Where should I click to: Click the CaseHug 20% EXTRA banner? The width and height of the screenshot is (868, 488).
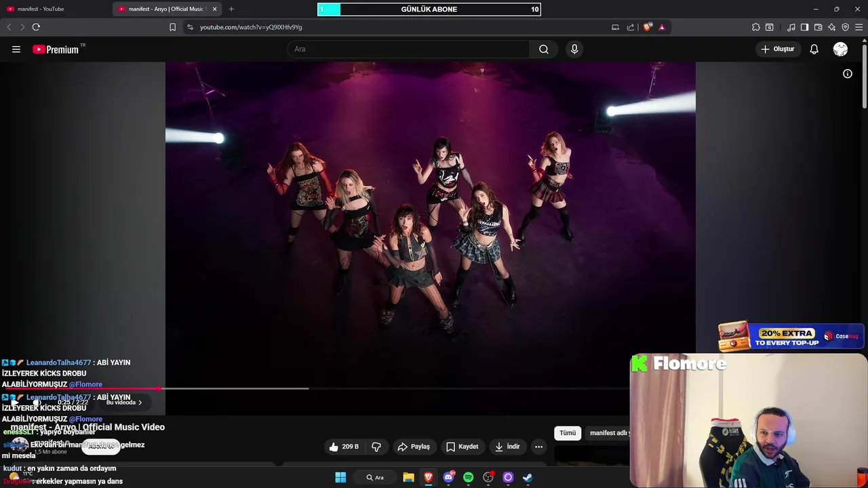tap(791, 337)
